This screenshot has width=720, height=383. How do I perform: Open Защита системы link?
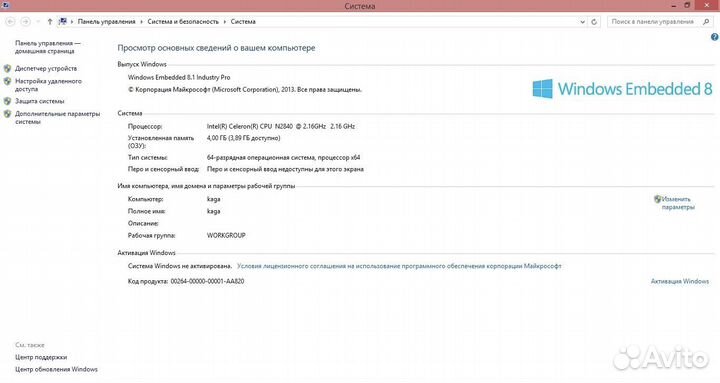(39, 101)
